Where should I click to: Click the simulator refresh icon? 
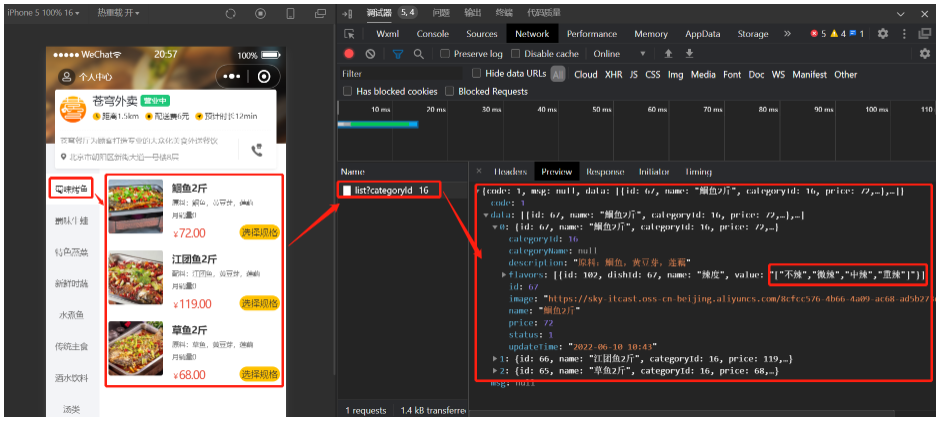click(230, 13)
